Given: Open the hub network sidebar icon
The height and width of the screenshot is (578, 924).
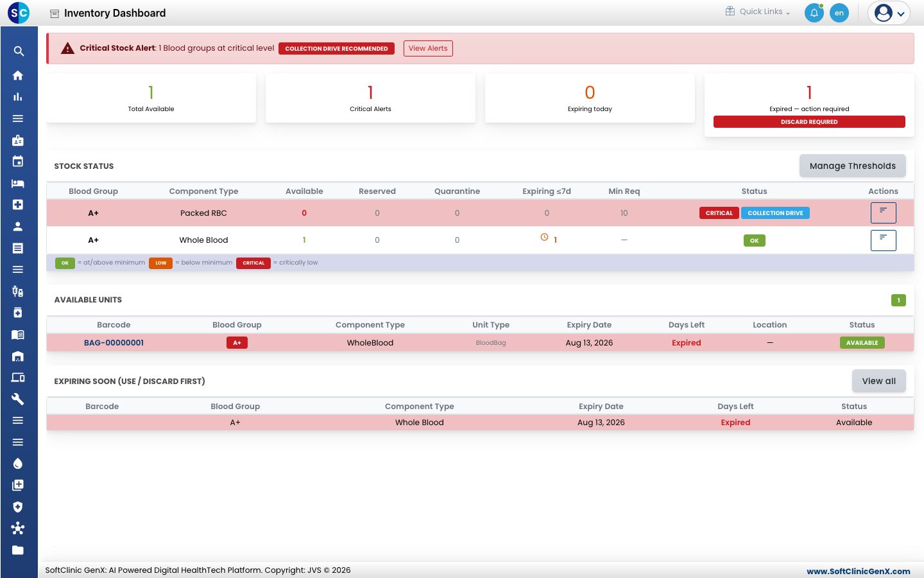Looking at the screenshot, I should coord(18,528).
